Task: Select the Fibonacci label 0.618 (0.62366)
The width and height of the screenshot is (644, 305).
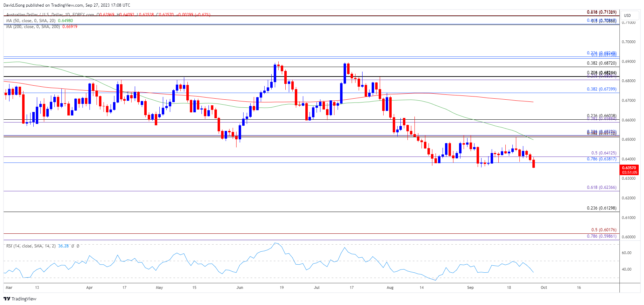Action: click(602, 187)
